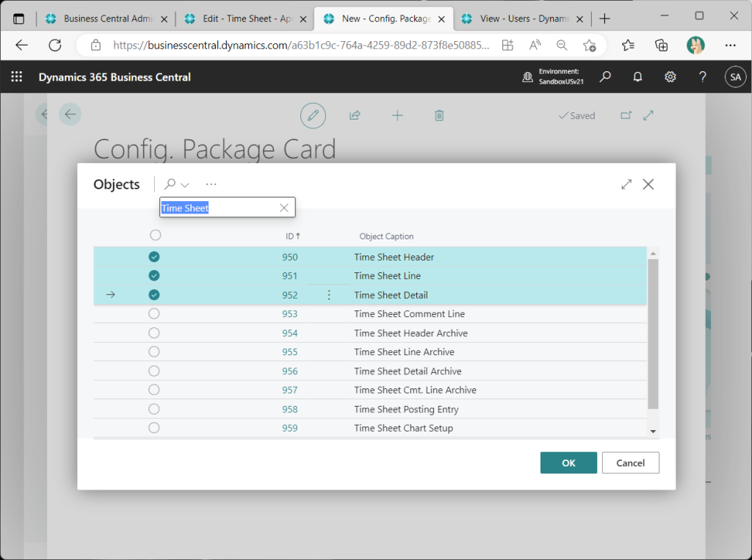Click the pencil edit icon on the card

click(x=313, y=115)
